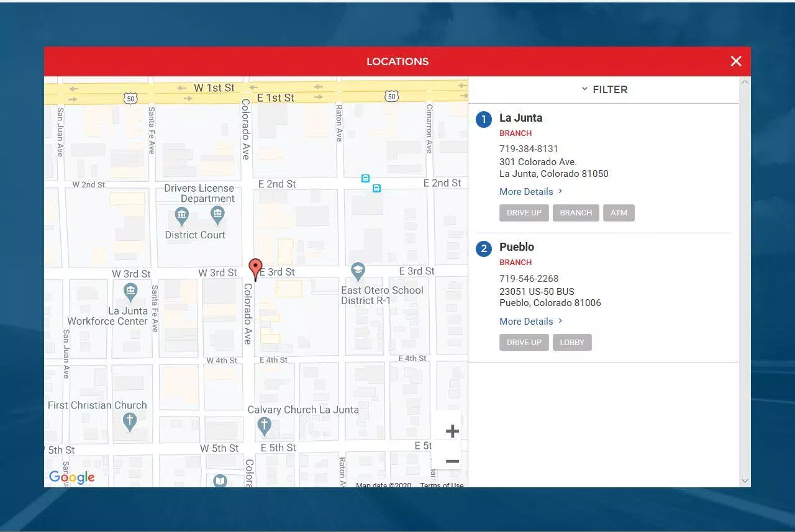The height and width of the screenshot is (532, 795).
Task: Open More Details for Pueblo
Action: coord(531,321)
